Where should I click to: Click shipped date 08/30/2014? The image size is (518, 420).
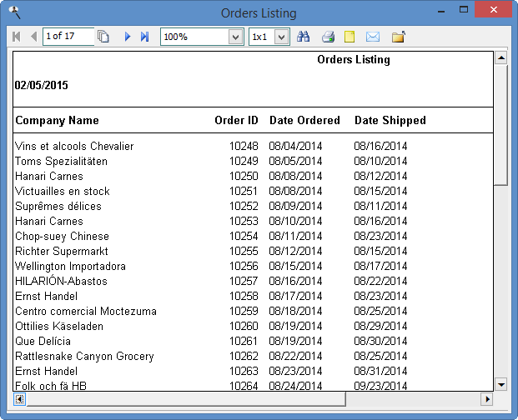[x=380, y=341]
